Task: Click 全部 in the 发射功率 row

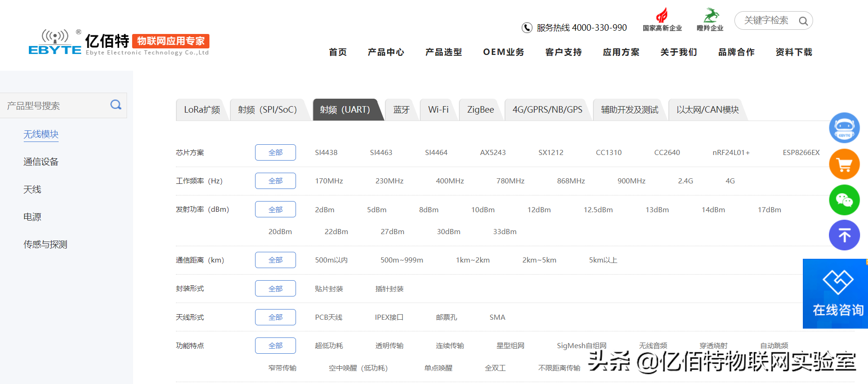Action: tap(276, 209)
